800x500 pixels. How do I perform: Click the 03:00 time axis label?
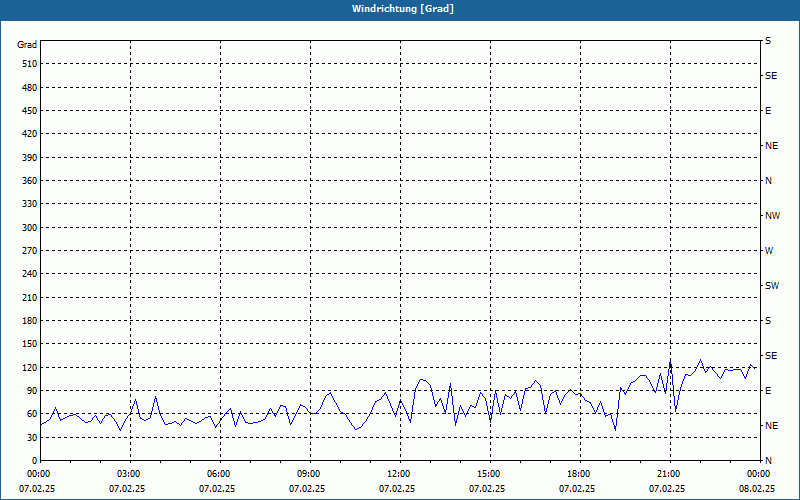coord(129,474)
